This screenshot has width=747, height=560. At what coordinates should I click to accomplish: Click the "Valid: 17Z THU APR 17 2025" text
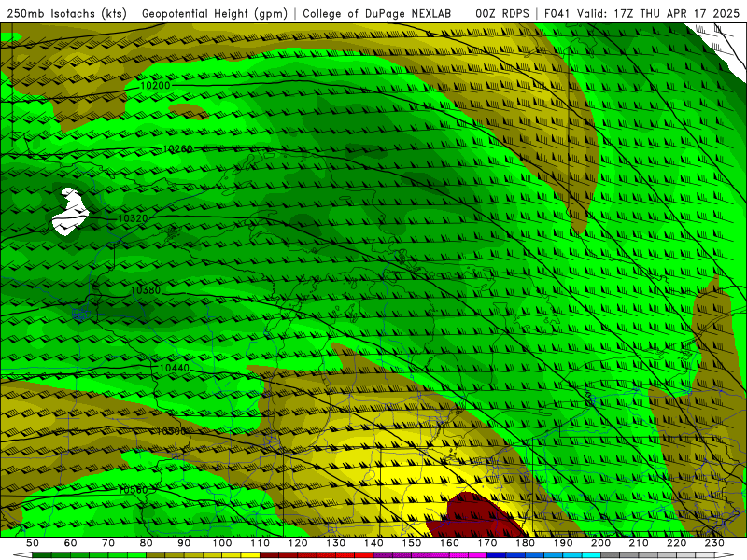(658, 13)
